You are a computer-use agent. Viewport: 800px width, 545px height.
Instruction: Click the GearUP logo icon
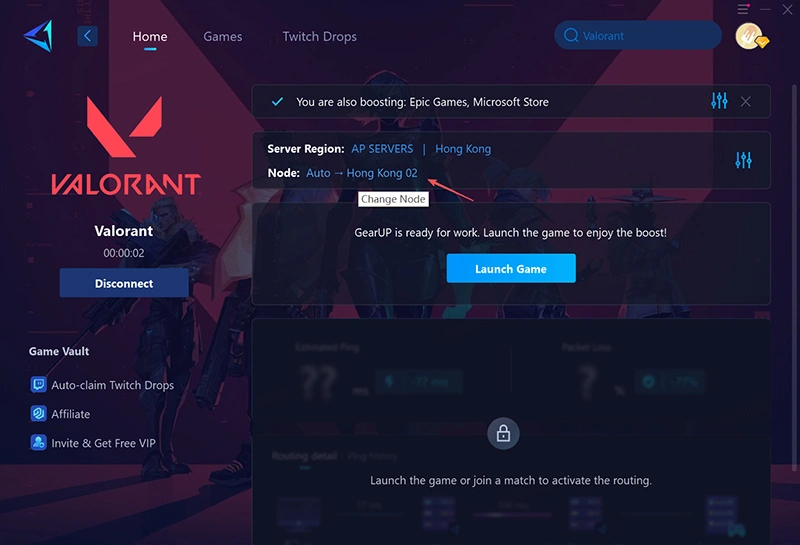(39, 36)
